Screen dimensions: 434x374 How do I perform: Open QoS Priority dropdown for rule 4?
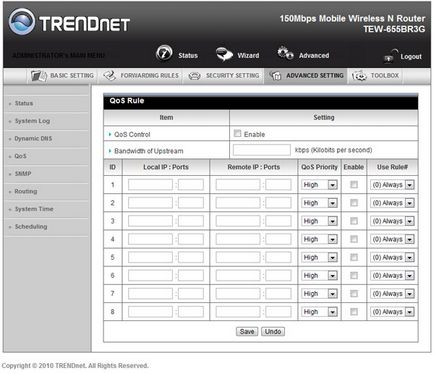(x=319, y=239)
